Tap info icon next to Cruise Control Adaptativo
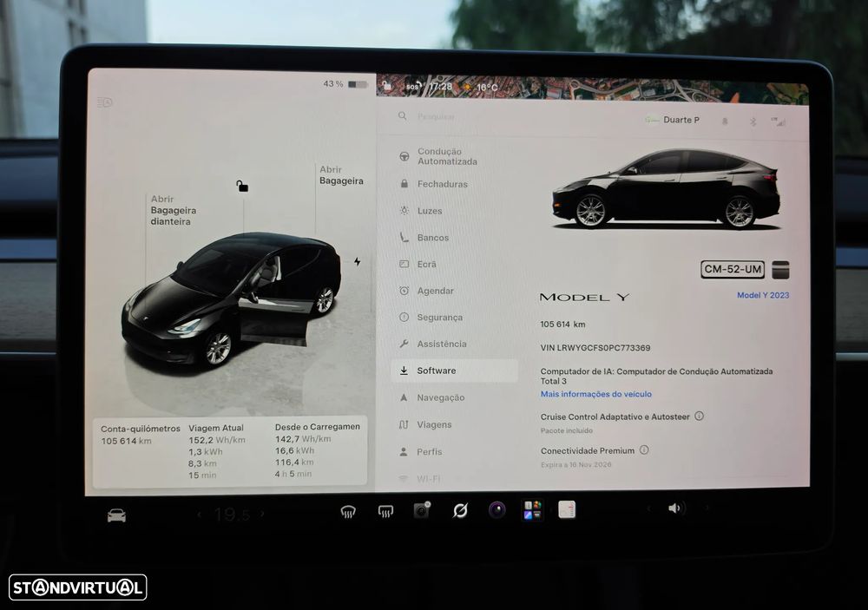868x610 pixels. coord(699,416)
